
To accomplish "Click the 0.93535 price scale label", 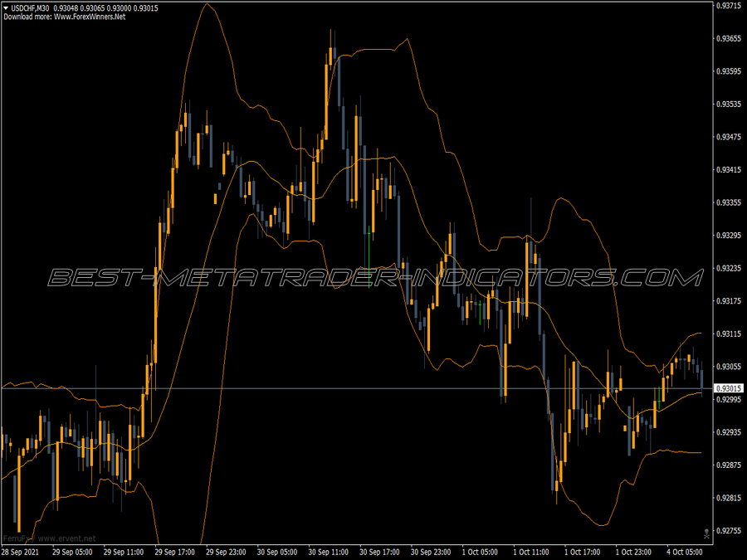I will [x=729, y=104].
